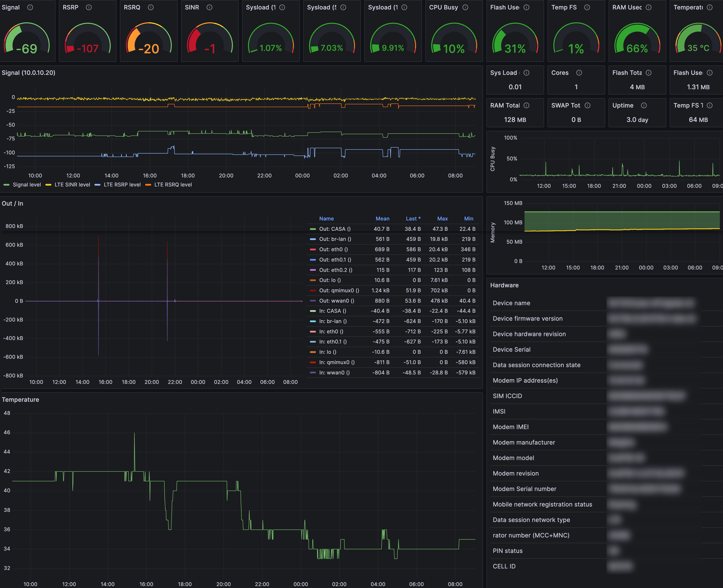
Task: Click the CPU Busy gauge info icon
Action: pos(465,8)
